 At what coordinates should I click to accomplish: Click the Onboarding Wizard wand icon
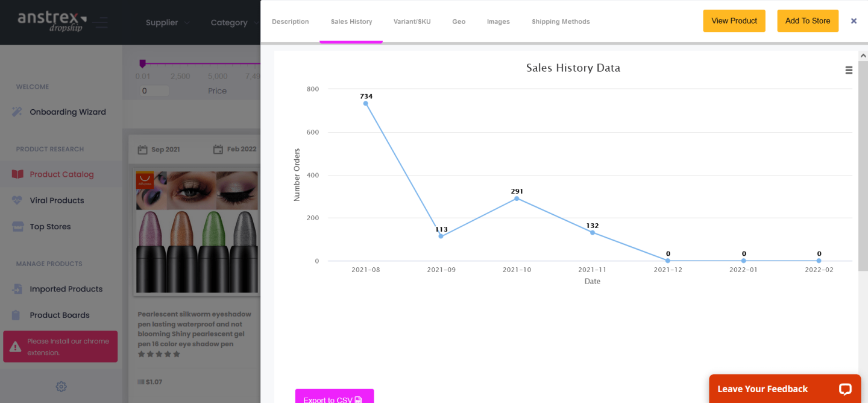(x=17, y=112)
